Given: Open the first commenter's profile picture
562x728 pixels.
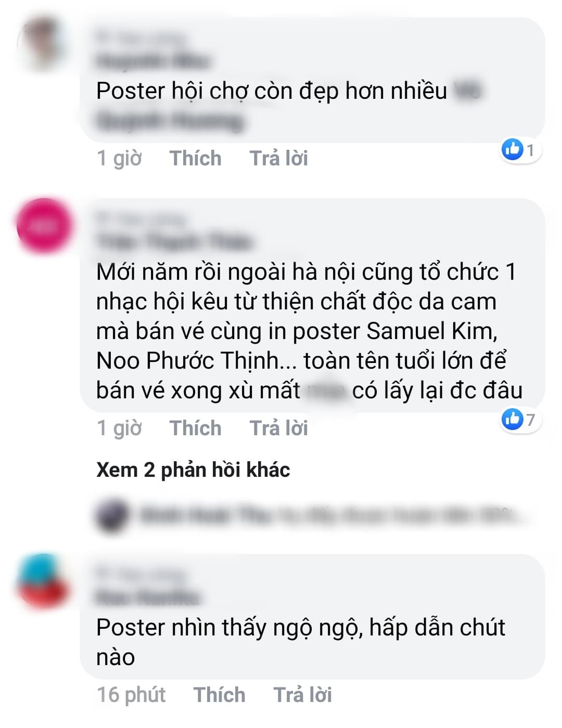Looking at the screenshot, I should coord(44,44).
